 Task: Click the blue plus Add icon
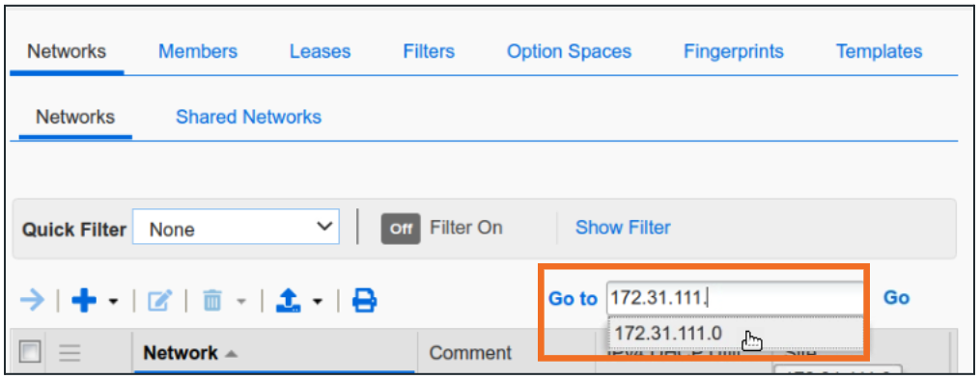pos(84,301)
